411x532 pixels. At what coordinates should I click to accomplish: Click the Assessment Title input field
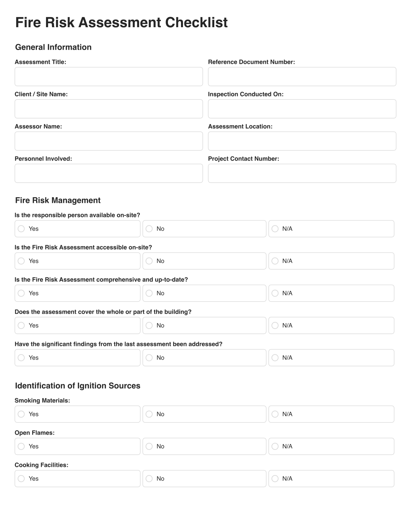tap(108, 77)
